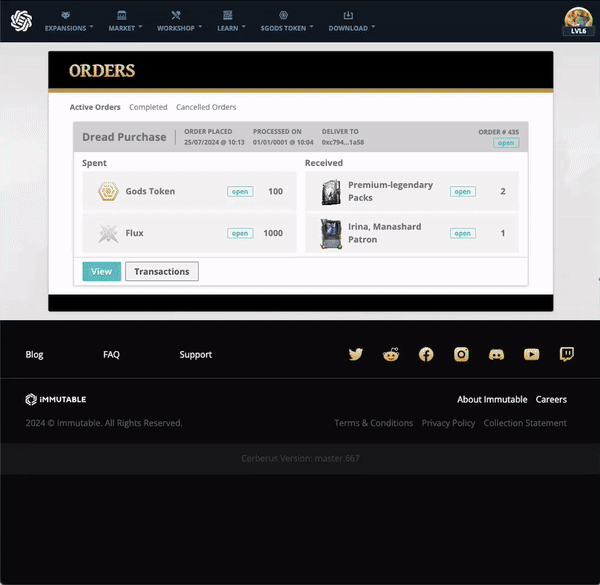The width and height of the screenshot is (600, 585).
Task: Open the FAQ footer link
Action: point(111,355)
